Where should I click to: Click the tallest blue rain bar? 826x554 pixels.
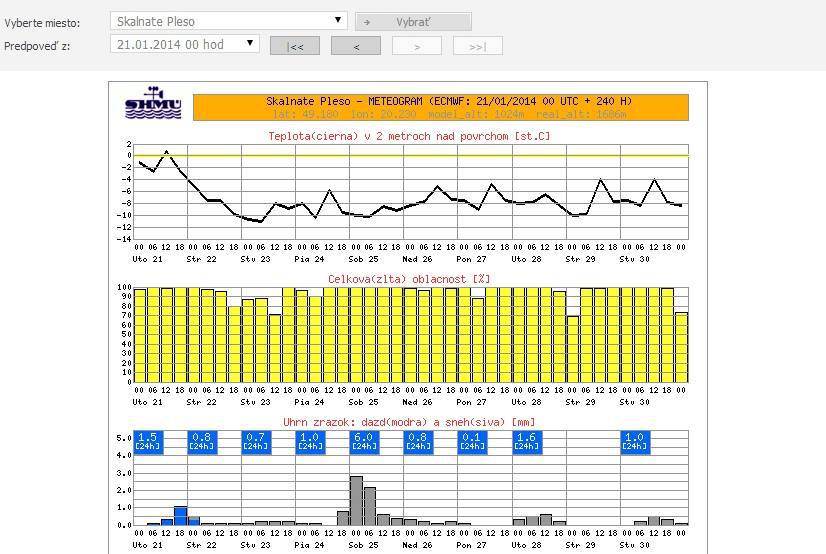pos(181,515)
